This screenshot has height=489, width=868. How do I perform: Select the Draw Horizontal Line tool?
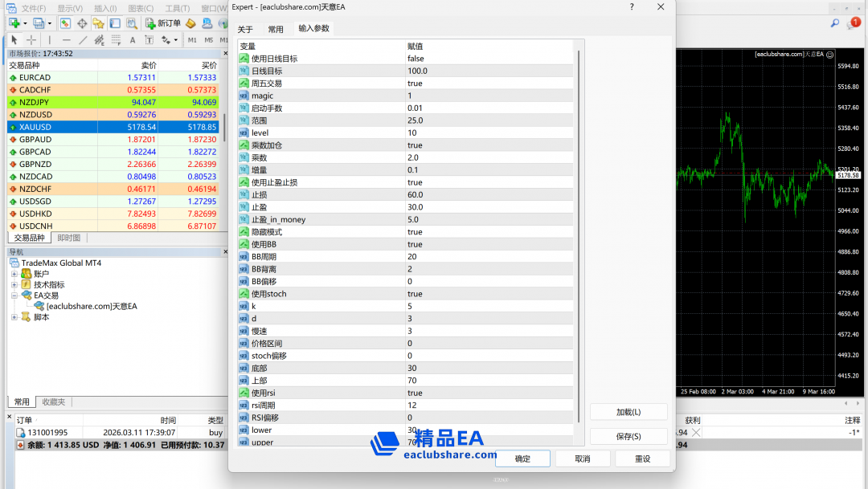(66, 40)
